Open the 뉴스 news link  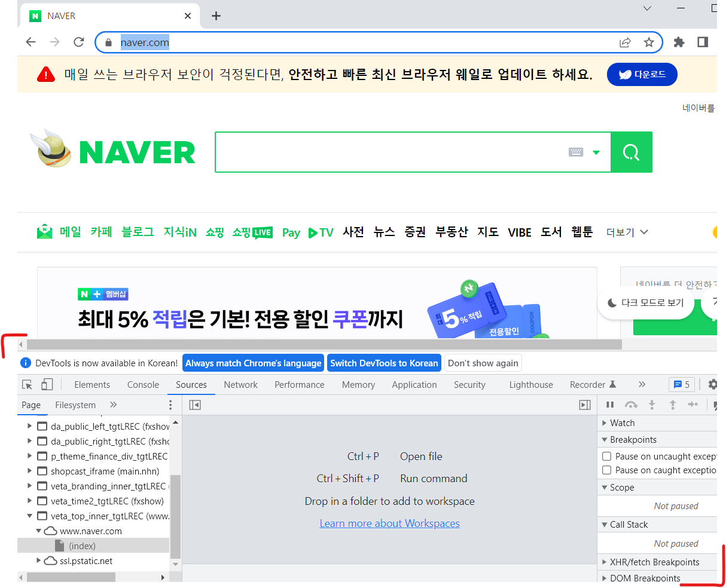384,232
